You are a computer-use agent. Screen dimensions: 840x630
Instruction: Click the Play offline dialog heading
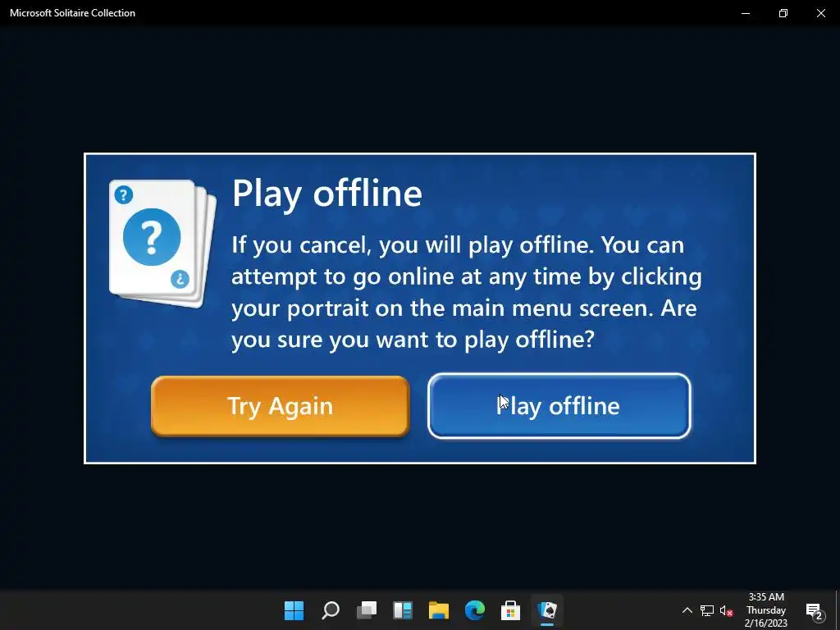point(326,194)
